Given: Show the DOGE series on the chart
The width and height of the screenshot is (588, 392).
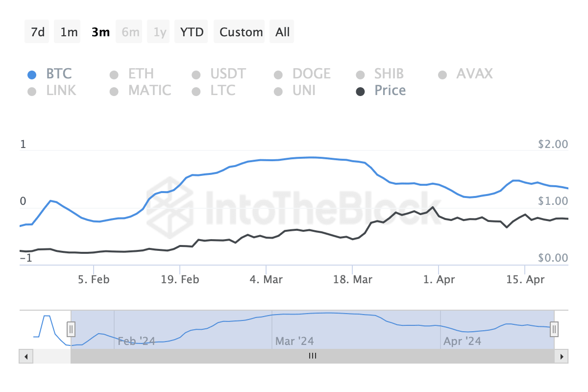Looking at the screenshot, I should click(x=278, y=73).
